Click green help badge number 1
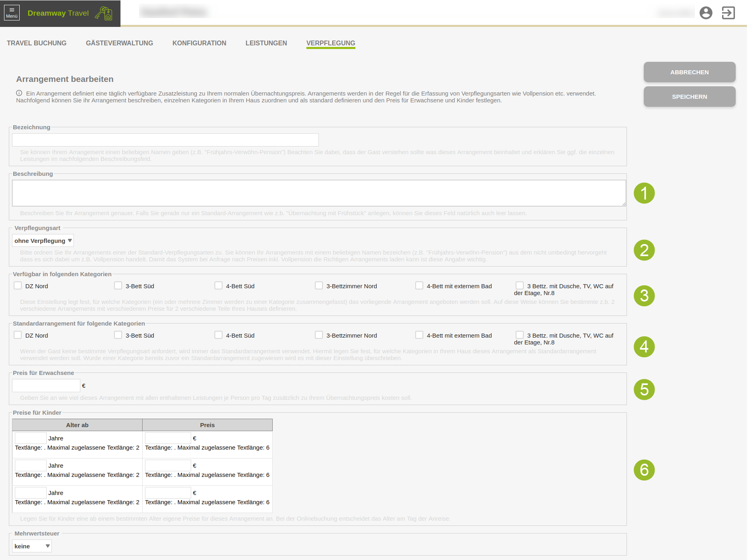 click(644, 193)
